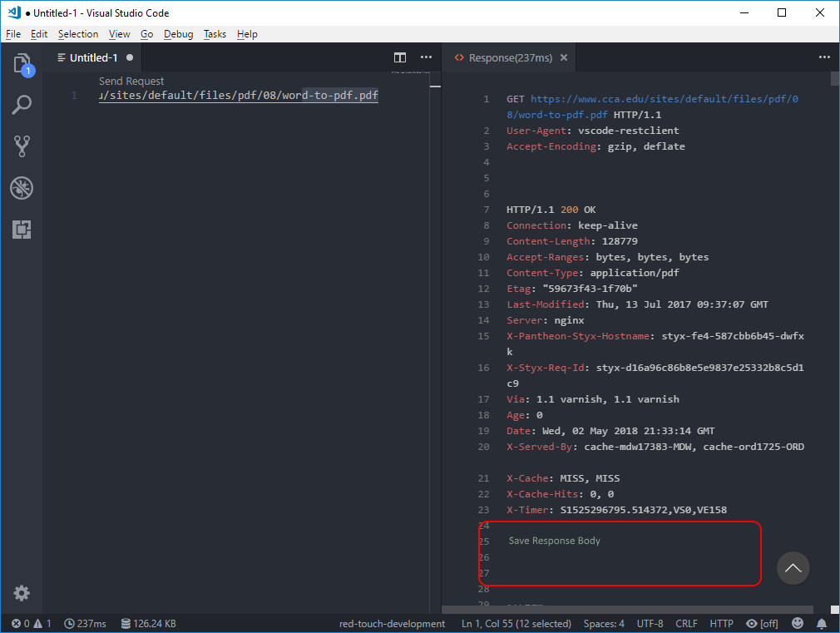840x633 pixels.
Task: Click the response pane horizontal scrollbar
Action: pyautogui.click(x=627, y=610)
